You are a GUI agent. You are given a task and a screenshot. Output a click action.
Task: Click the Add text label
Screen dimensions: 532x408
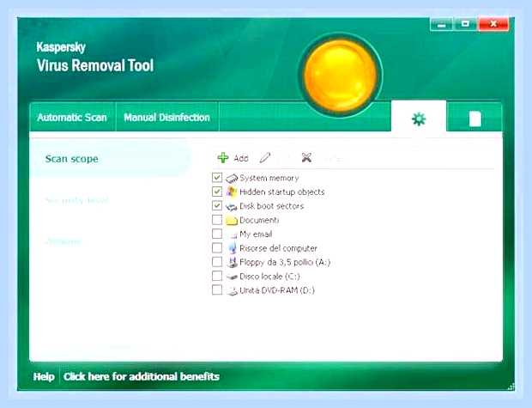(x=241, y=158)
